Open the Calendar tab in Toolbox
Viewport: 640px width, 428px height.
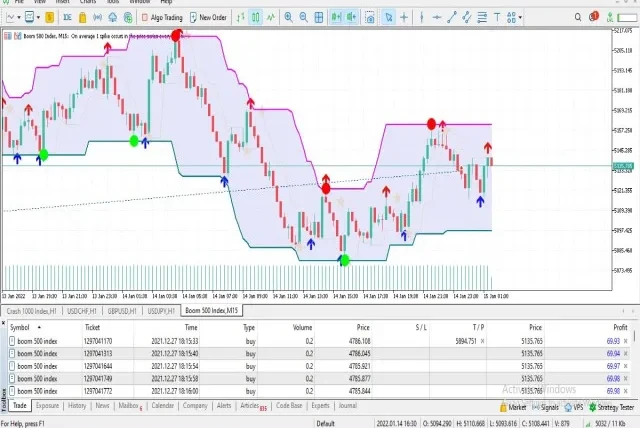[162, 406]
